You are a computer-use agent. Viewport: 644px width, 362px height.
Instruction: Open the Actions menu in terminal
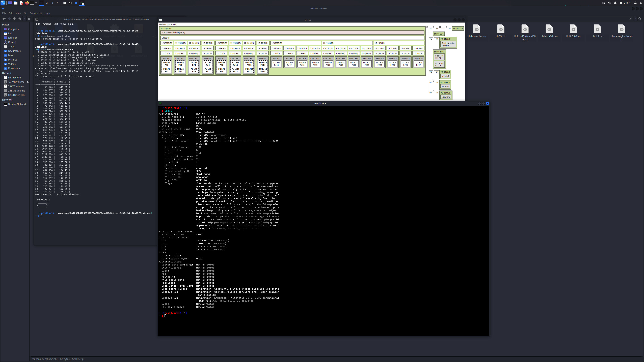(46, 24)
